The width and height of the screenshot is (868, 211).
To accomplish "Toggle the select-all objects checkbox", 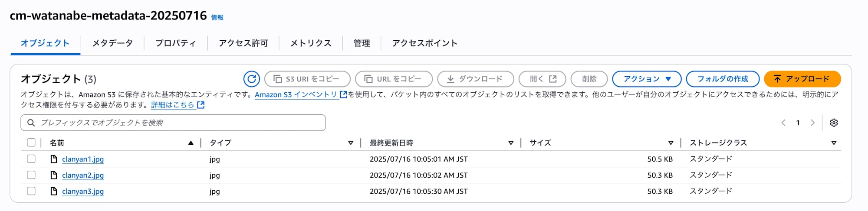I will [31, 143].
